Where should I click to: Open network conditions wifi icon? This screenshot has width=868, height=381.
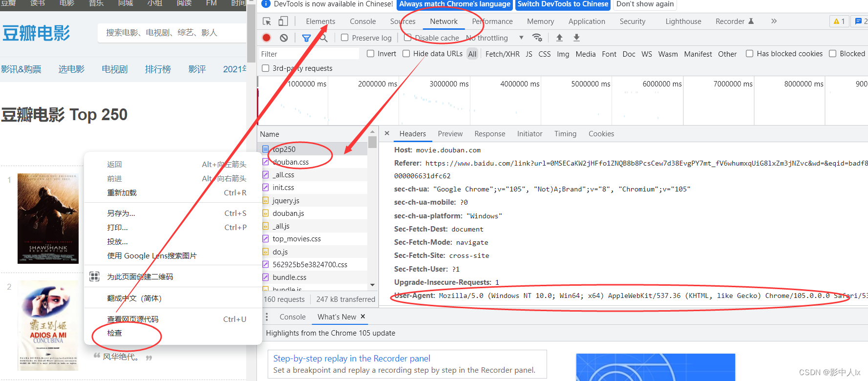tap(537, 38)
